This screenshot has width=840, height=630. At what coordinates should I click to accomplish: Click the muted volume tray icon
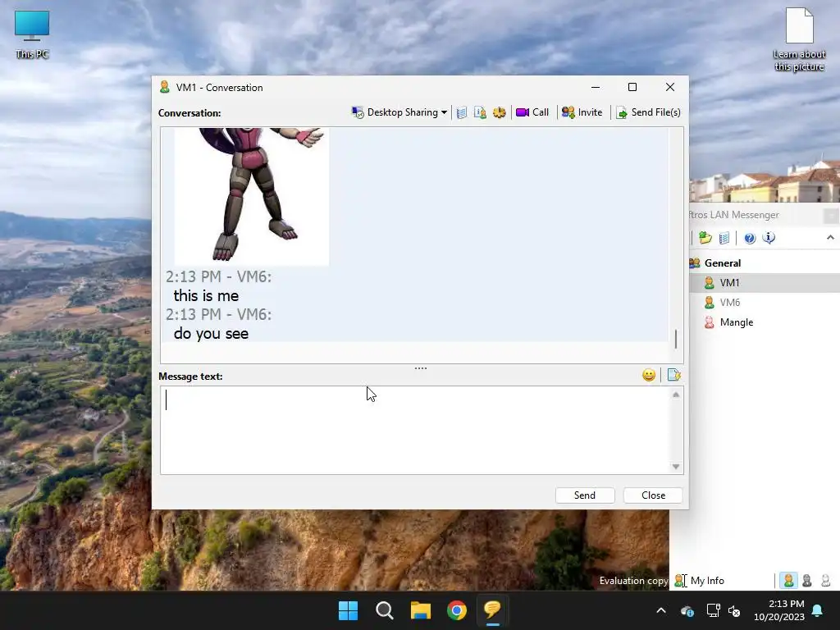[x=734, y=610]
